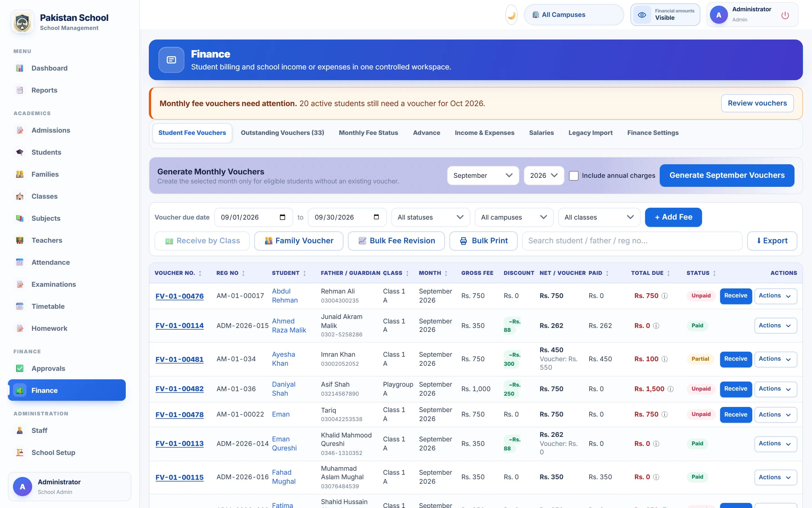This screenshot has width=812, height=508.
Task: Show due info for Daniyal Shah's Rs. 1,500
Action: [670, 389]
